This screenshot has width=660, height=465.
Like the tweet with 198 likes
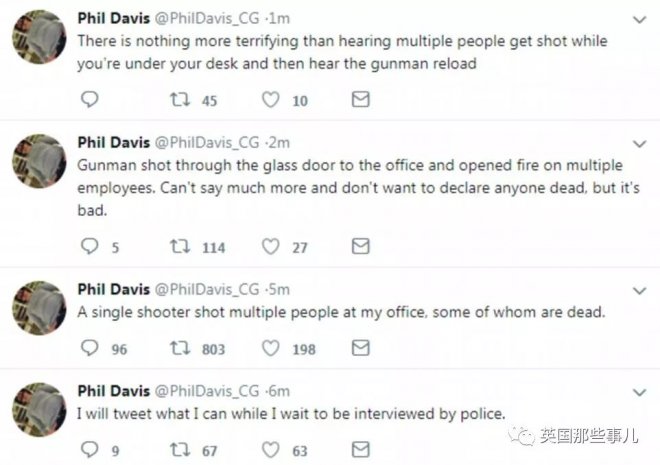click(x=270, y=349)
